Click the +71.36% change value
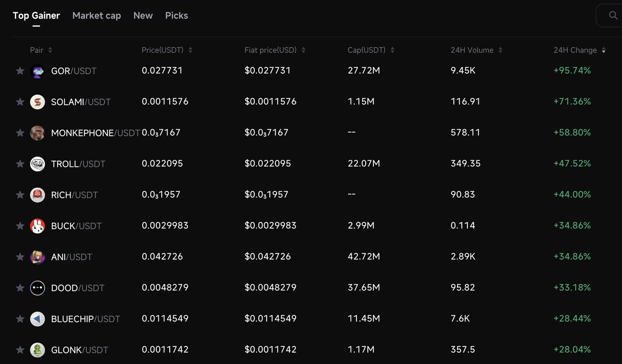 tap(572, 101)
